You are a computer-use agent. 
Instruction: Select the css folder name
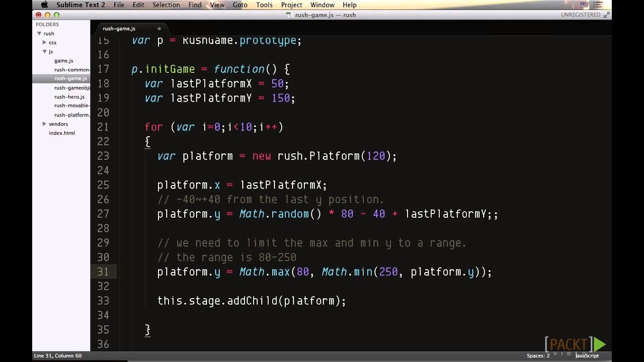click(x=52, y=42)
